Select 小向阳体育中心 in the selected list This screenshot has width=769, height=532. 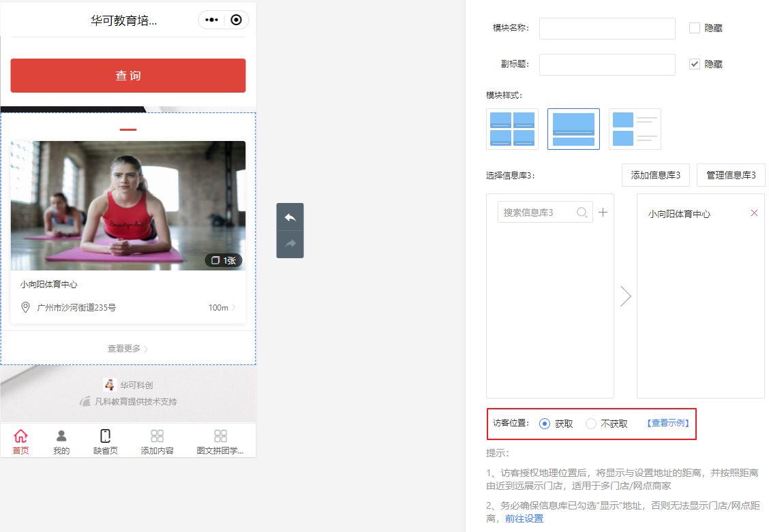pos(679,214)
